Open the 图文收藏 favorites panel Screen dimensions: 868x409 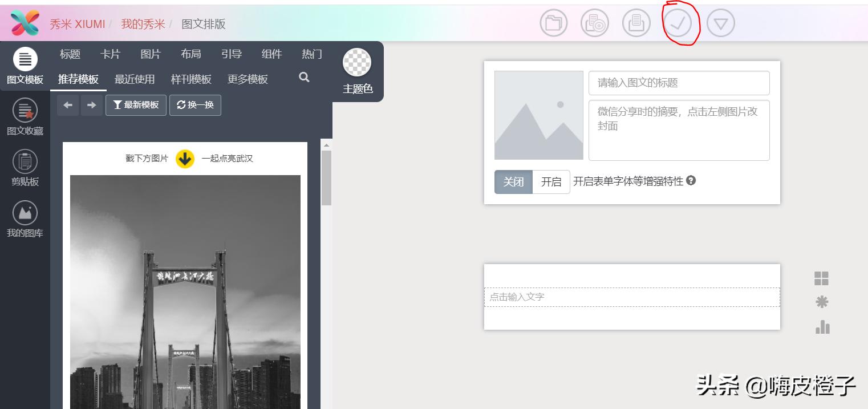click(25, 116)
